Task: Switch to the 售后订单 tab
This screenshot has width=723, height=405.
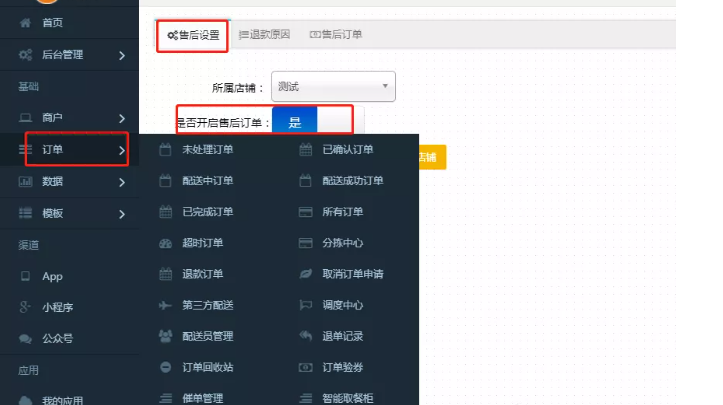Action: [x=336, y=35]
